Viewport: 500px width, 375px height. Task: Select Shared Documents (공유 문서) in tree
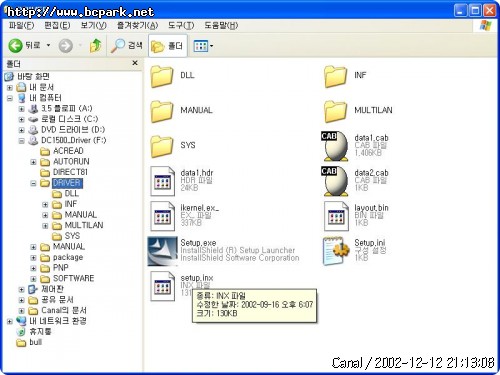click(57, 300)
